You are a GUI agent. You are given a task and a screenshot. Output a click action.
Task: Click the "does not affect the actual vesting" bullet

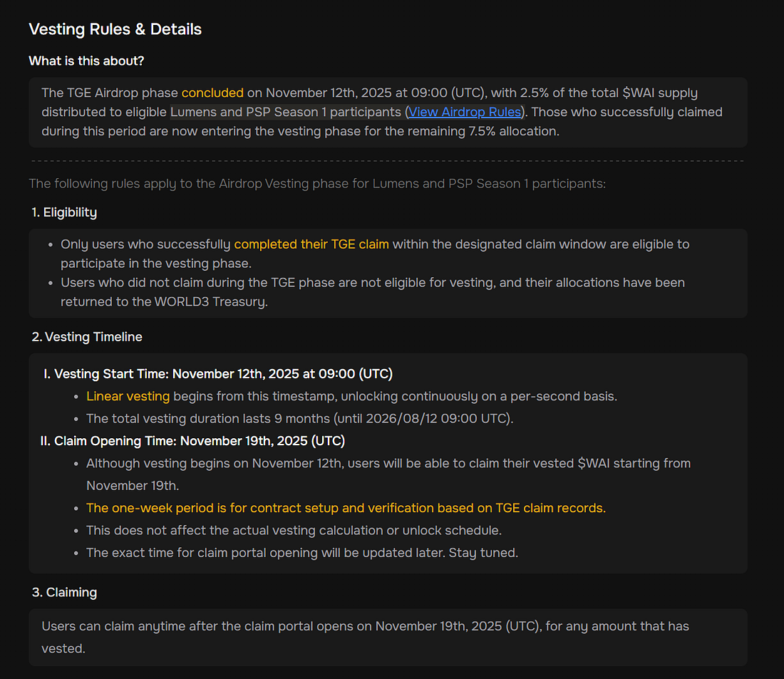(x=294, y=531)
